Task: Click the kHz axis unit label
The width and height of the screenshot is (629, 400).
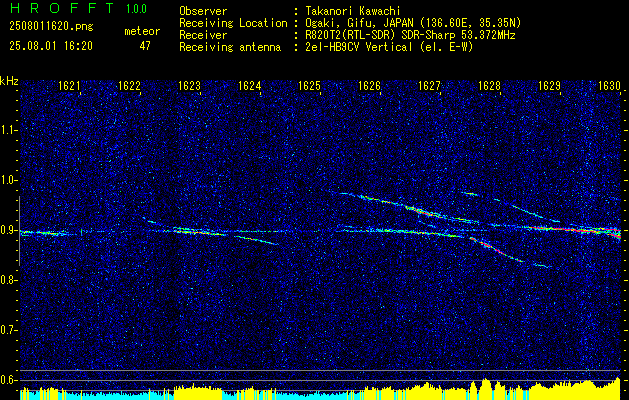Action: [x=9, y=81]
